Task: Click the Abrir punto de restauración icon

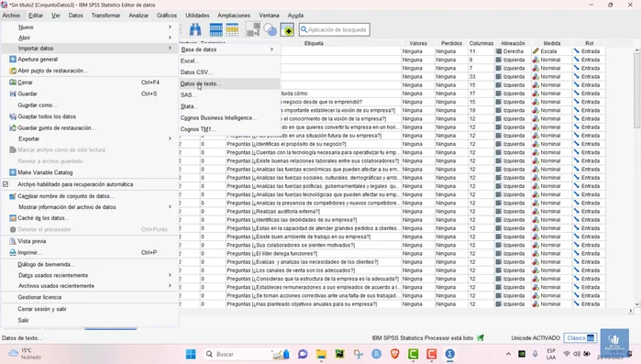Action: (x=13, y=71)
